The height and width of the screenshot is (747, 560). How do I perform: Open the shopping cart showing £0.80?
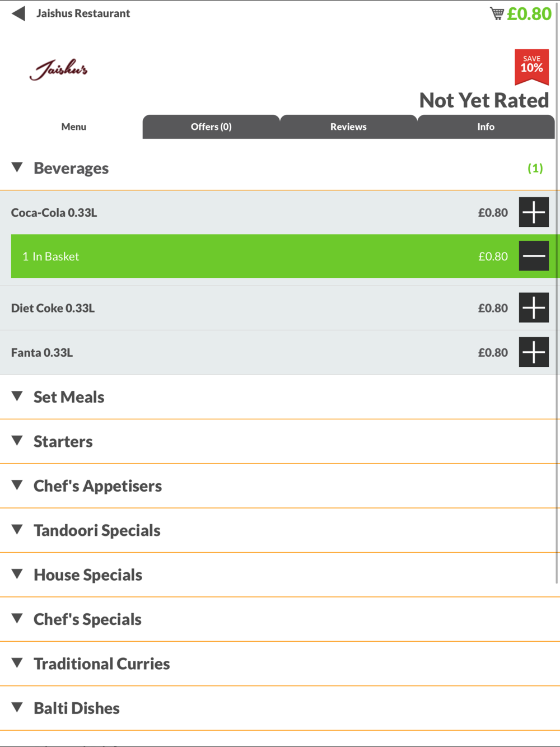click(x=521, y=13)
